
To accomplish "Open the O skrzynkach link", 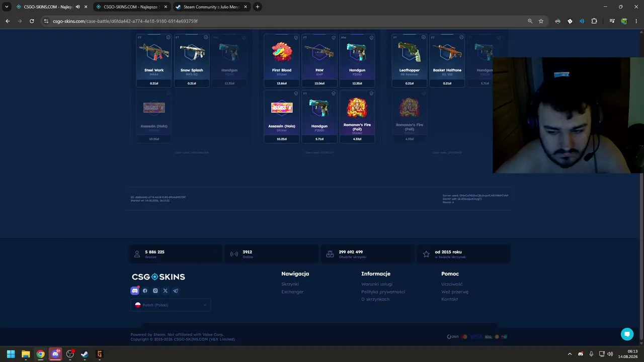I will (375, 299).
